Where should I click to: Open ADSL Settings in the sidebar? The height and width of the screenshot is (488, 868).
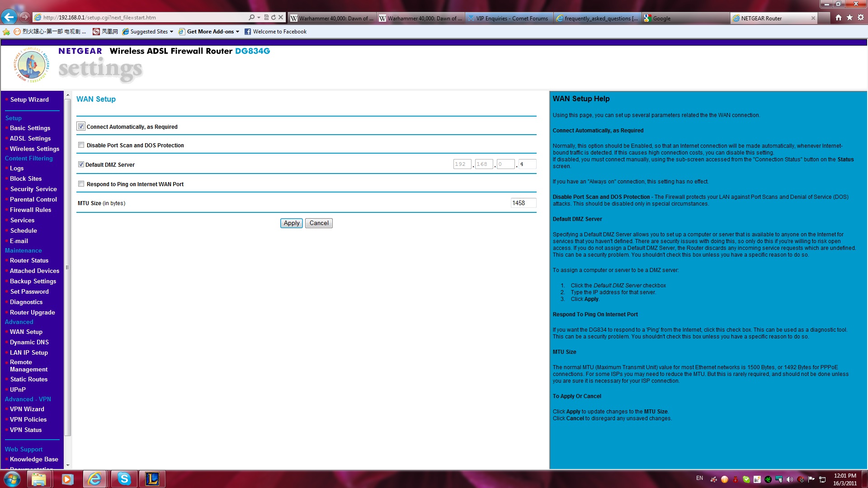(x=30, y=138)
